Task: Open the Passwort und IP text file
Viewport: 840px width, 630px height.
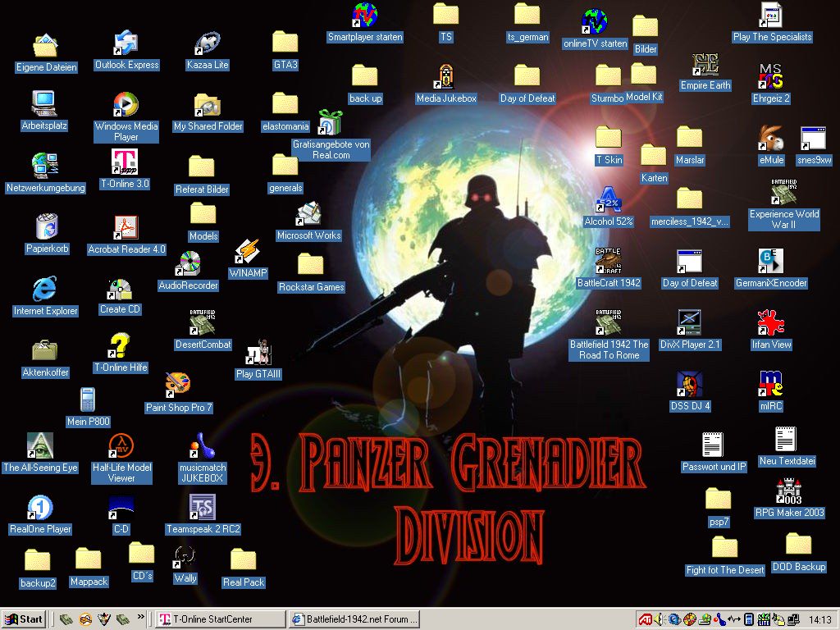Action: [x=713, y=445]
